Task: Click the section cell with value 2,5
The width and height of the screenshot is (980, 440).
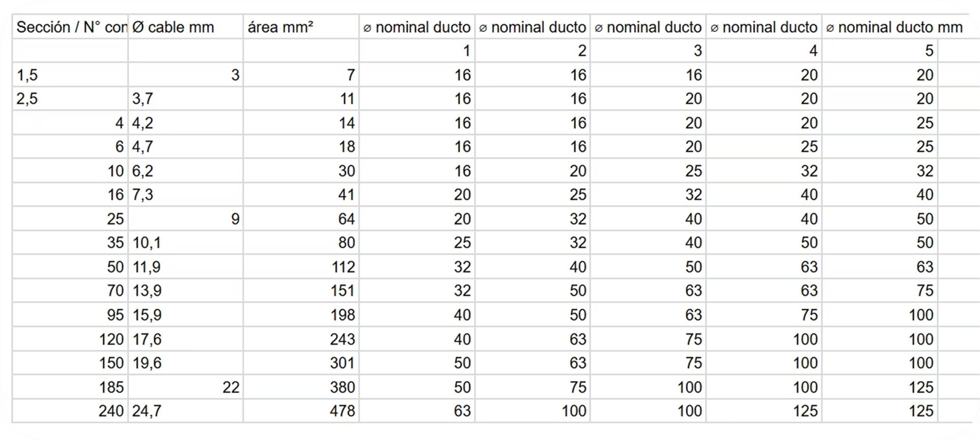Action: click(70, 99)
